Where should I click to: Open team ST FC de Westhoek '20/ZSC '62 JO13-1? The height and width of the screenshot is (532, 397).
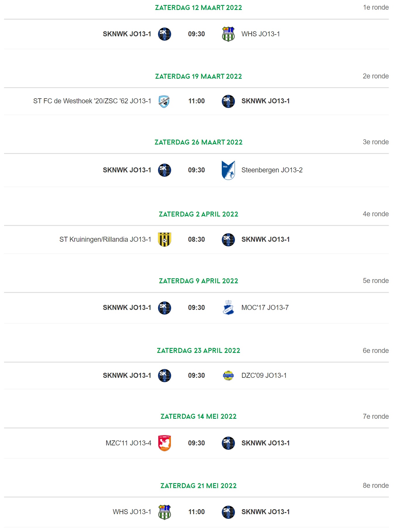92,101
